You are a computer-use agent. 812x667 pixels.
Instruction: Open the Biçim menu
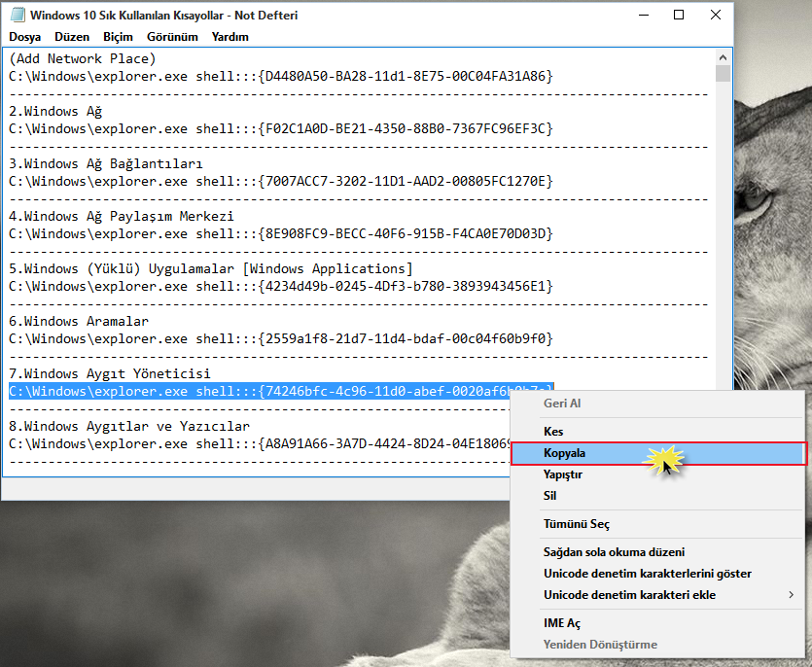[118, 37]
